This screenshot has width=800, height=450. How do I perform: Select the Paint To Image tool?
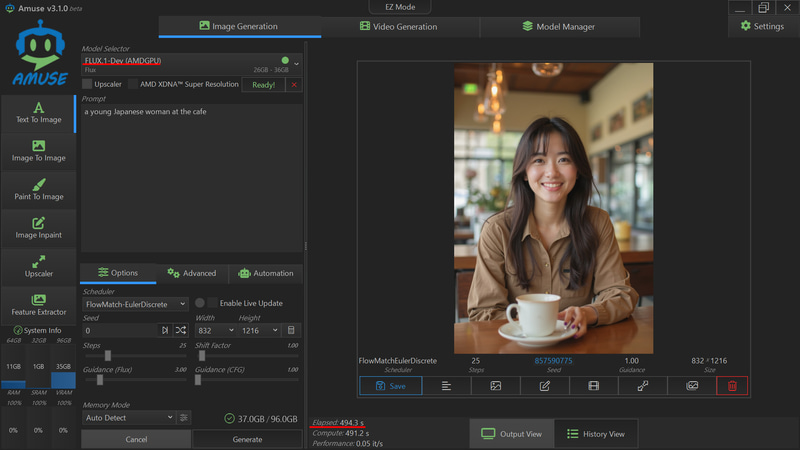pos(39,190)
